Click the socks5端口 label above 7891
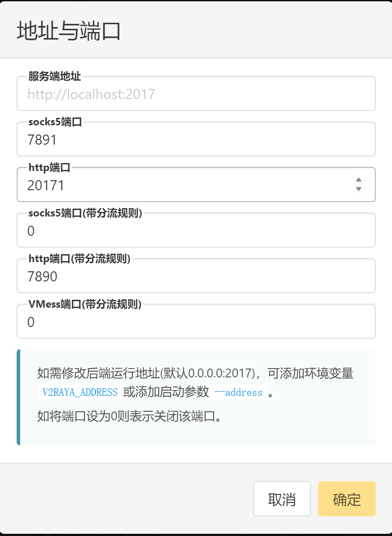The width and height of the screenshot is (392, 536). click(x=55, y=122)
